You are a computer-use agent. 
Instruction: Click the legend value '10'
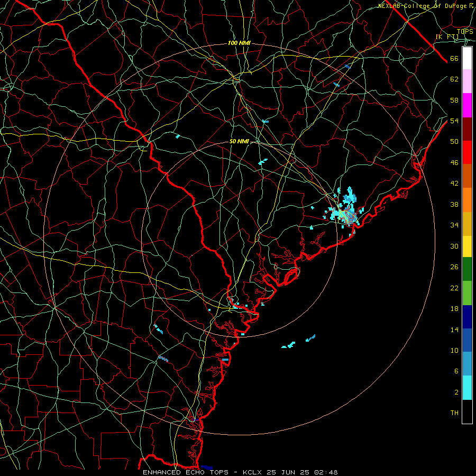[x=454, y=350]
